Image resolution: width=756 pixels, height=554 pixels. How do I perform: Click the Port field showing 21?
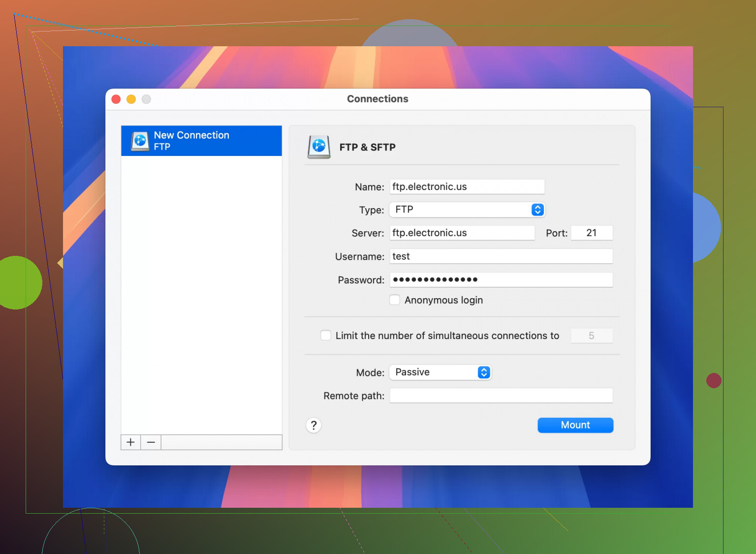592,233
